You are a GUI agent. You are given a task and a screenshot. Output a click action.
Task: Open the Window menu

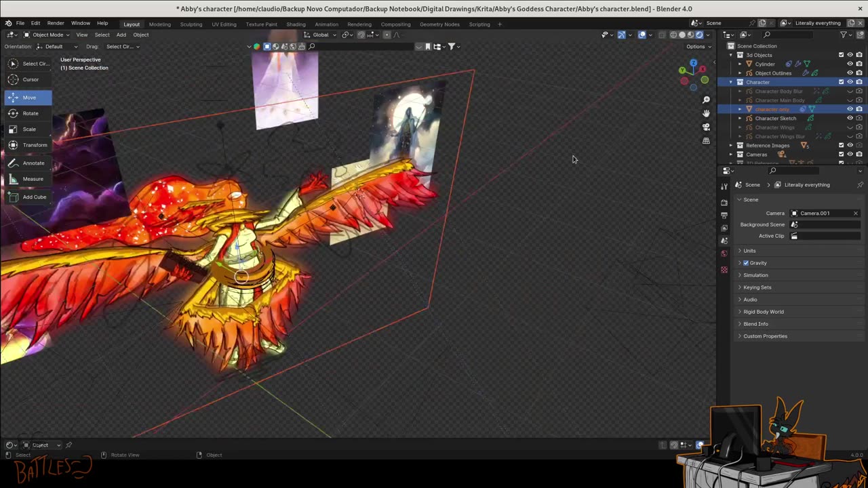(x=81, y=23)
